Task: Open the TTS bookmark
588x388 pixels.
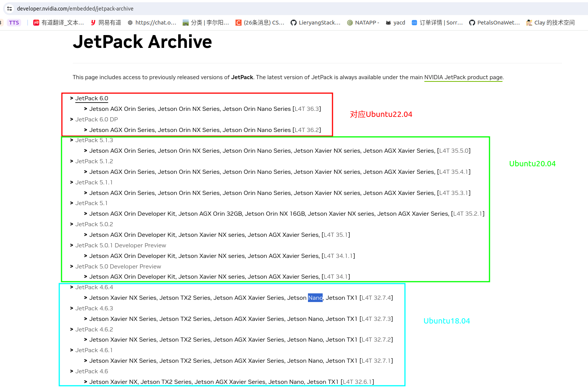Action: click(14, 23)
